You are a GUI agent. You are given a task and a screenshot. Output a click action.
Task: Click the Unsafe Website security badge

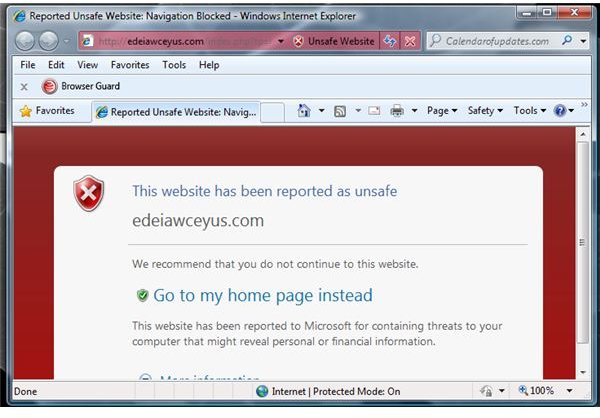click(x=334, y=41)
